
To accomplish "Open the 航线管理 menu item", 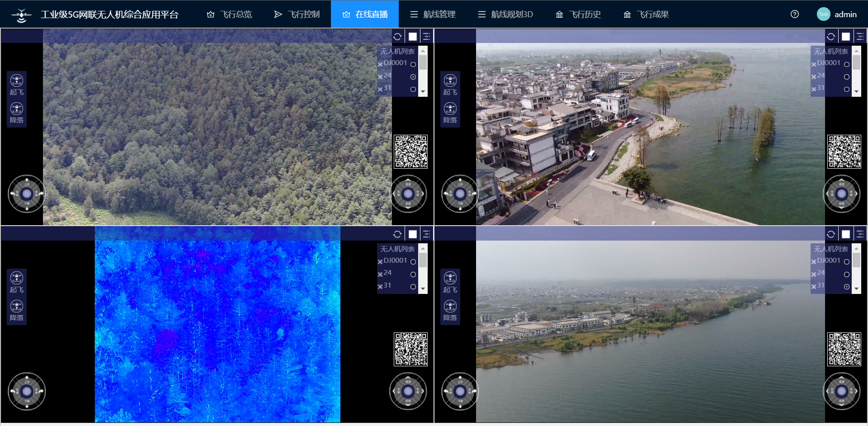I will (433, 14).
